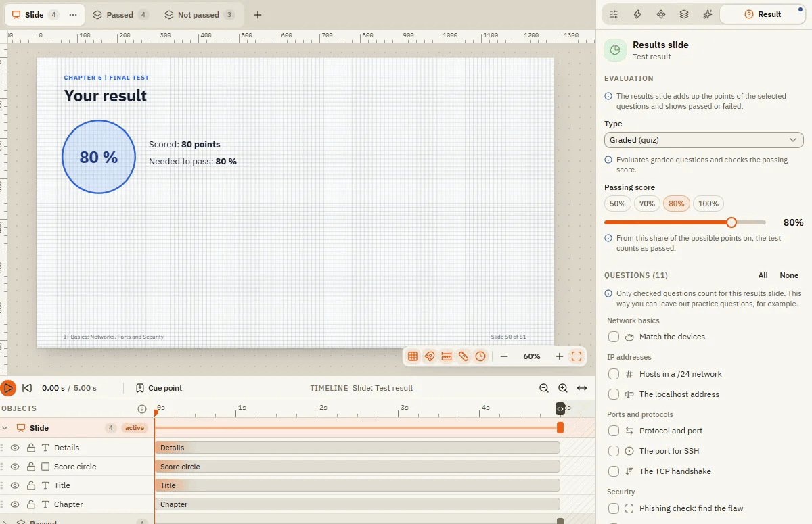Image resolution: width=812 pixels, height=524 pixels.
Task: Select None of the questions
Action: click(x=789, y=275)
